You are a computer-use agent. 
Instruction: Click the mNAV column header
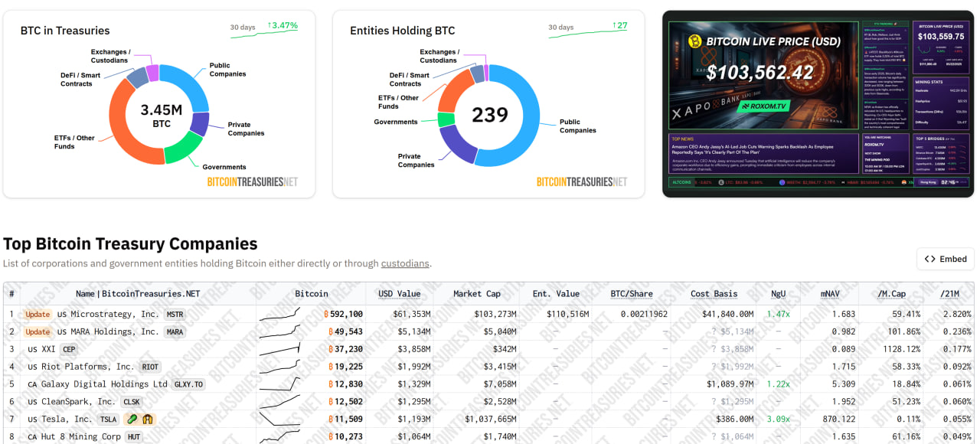tap(830, 294)
